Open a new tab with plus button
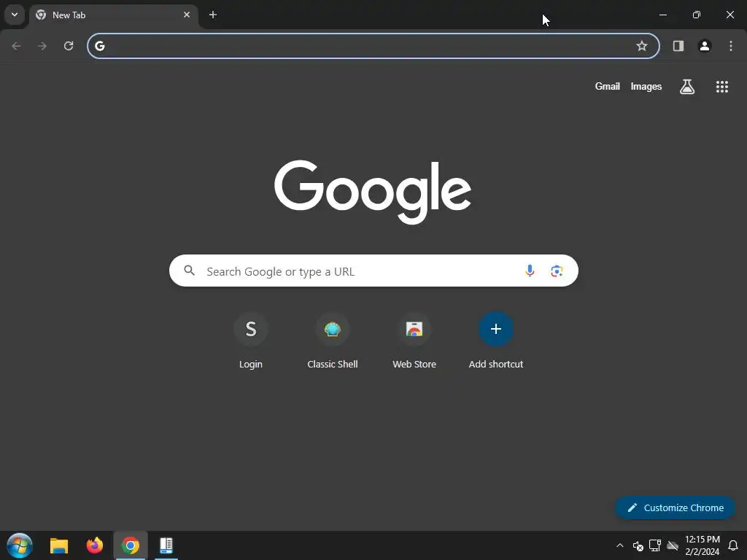Screen dimensions: 747x560 213,15
